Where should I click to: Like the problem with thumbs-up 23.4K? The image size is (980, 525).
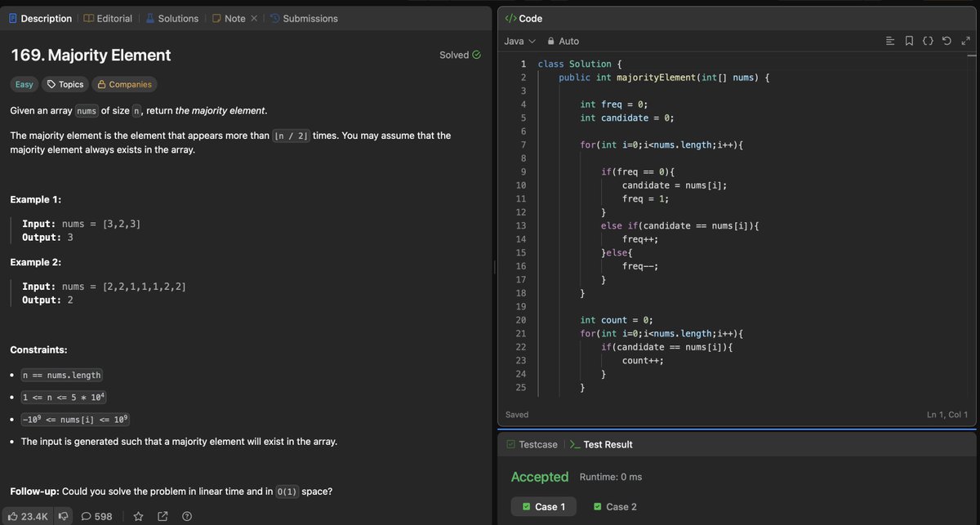(x=28, y=516)
